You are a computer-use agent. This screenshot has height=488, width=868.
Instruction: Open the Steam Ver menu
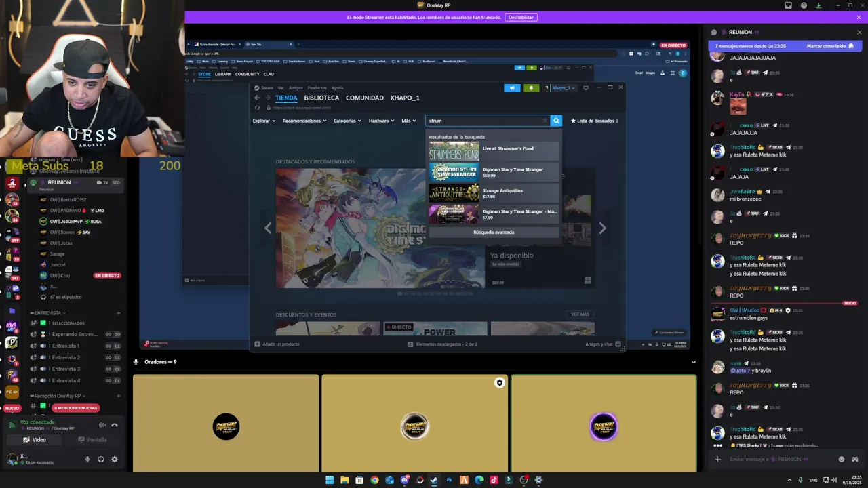(281, 87)
